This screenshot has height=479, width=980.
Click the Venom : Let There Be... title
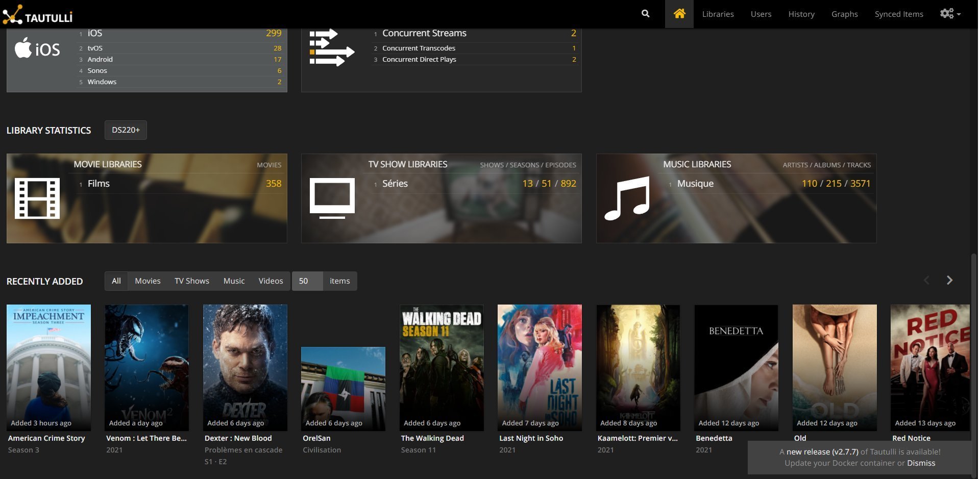pyautogui.click(x=146, y=438)
